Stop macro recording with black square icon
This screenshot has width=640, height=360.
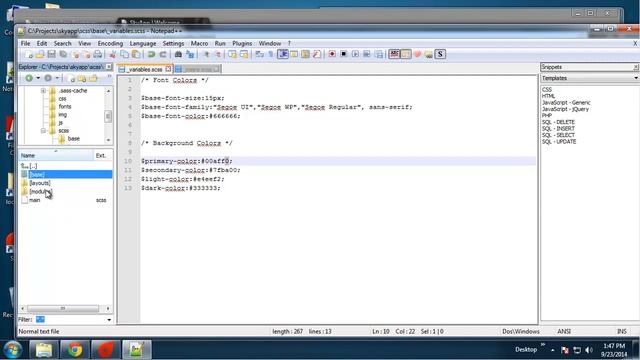[344, 54]
